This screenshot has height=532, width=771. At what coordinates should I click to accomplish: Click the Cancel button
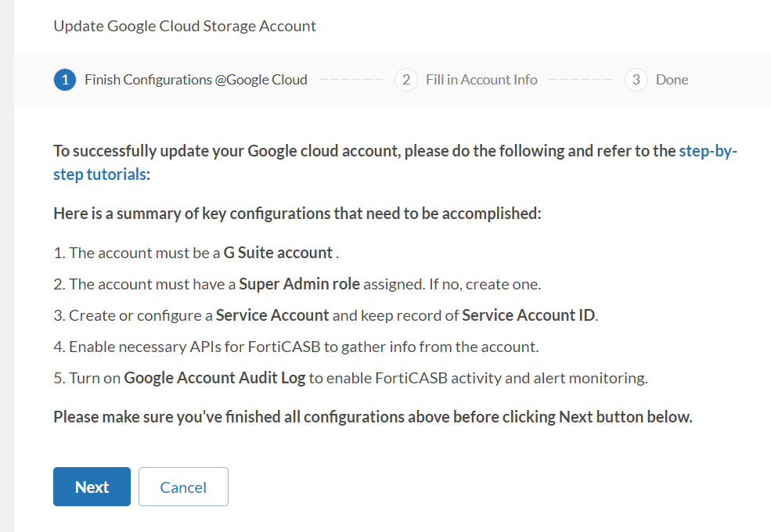(x=183, y=486)
